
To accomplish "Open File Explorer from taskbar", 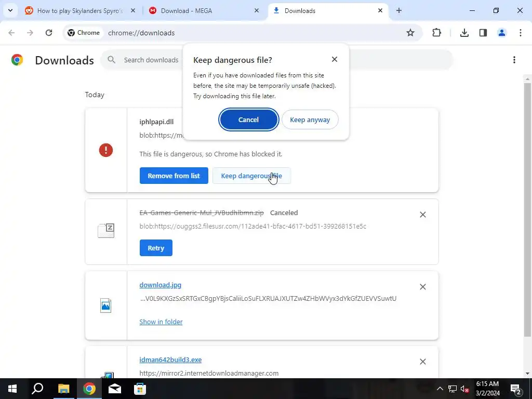I will click(63, 389).
